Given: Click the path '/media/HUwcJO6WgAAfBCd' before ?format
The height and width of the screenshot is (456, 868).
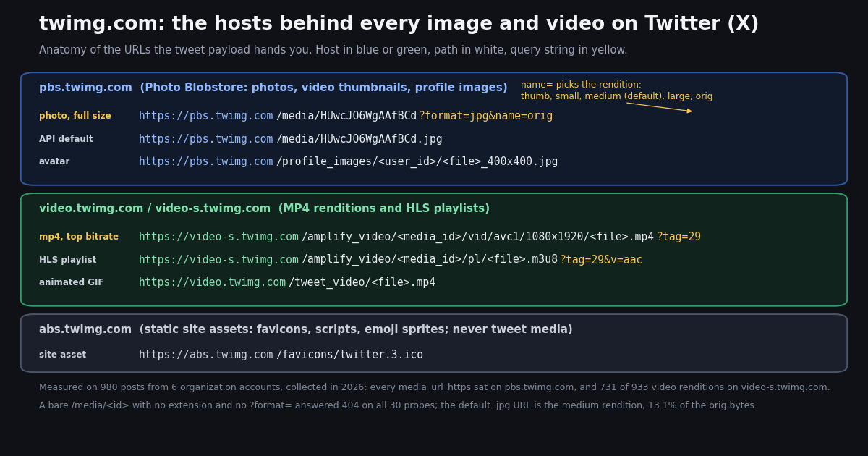Looking at the screenshot, I should pos(346,116).
